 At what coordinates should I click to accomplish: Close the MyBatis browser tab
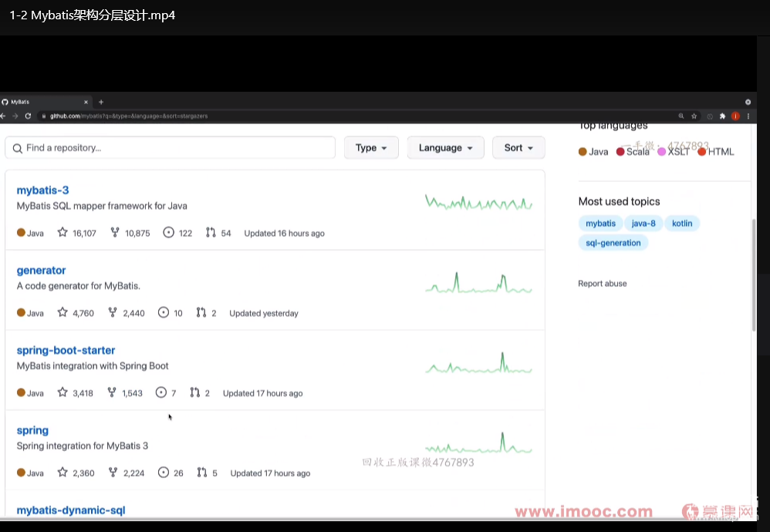pyautogui.click(x=86, y=102)
